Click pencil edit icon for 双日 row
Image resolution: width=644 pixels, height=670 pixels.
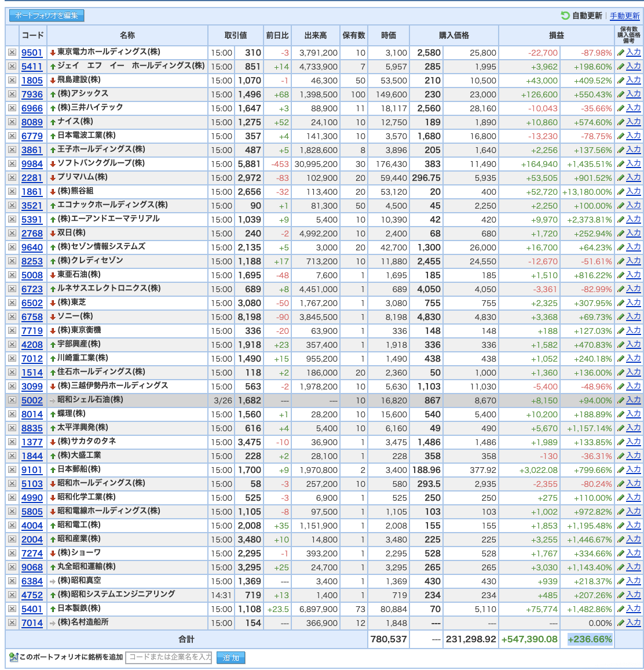pyautogui.click(x=620, y=234)
